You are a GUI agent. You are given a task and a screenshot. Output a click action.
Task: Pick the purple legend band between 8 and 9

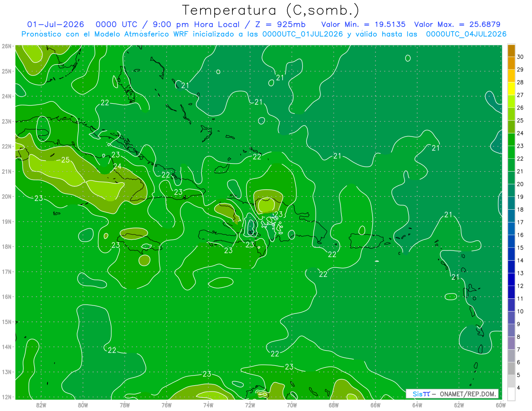coord(511,330)
